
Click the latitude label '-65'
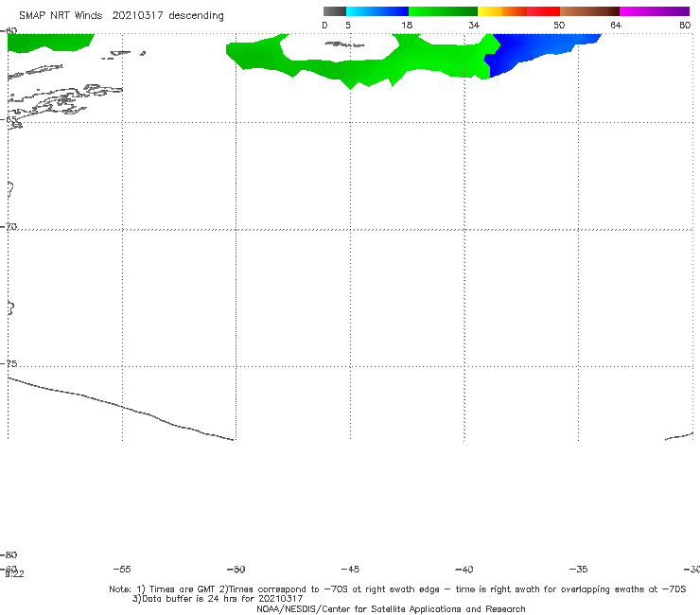pyautogui.click(x=9, y=119)
